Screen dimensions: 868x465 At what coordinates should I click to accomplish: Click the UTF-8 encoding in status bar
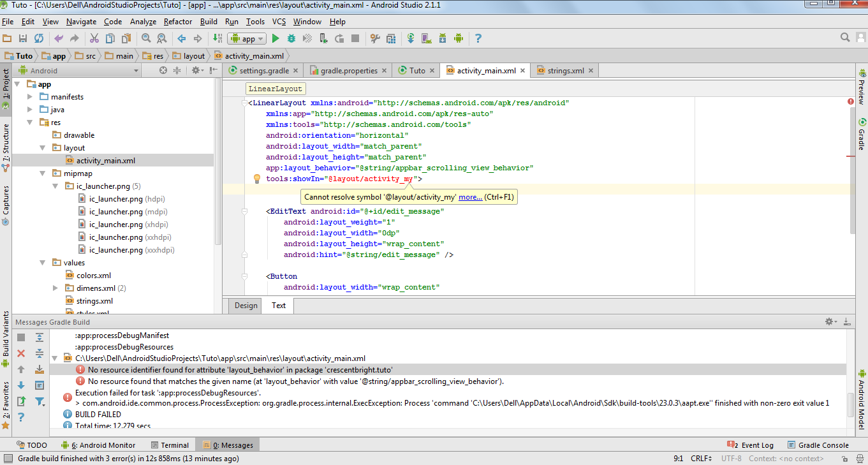731,459
